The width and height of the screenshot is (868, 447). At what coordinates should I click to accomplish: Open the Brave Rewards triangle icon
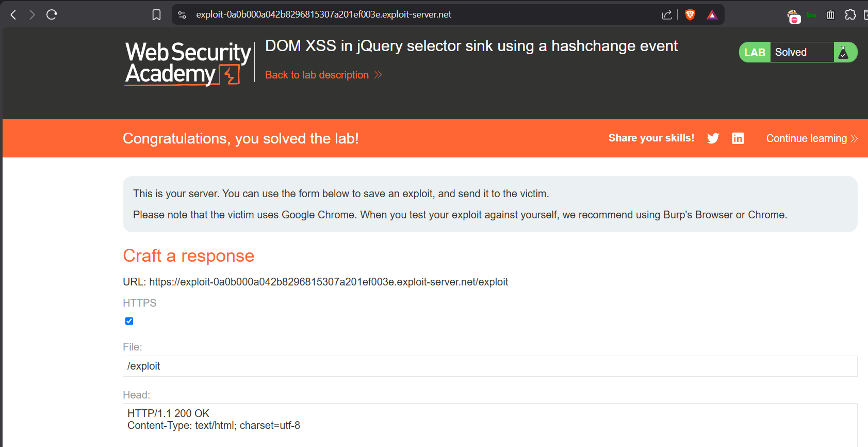(712, 15)
